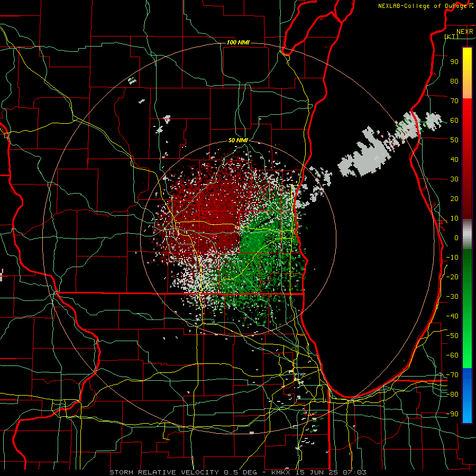476x476 pixels.
Task: Click the 20 value on the velocity scale
Action: [x=454, y=198]
